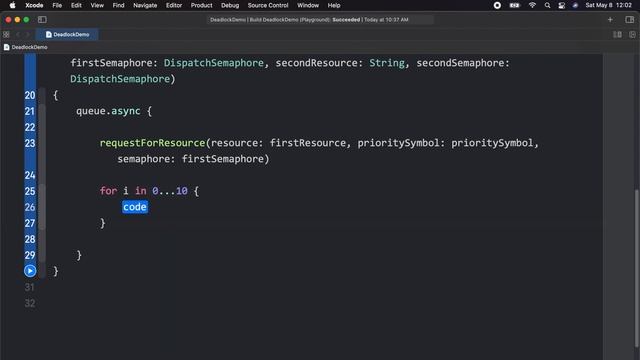Select the DeadlockDemo editor tab
This screenshot has width=640, height=360.
pos(67,34)
